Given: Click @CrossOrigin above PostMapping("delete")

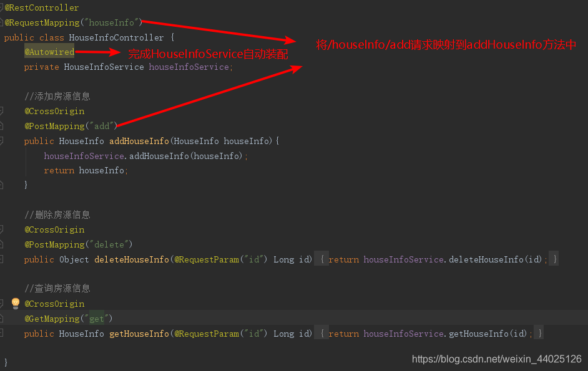Looking at the screenshot, I should pyautogui.click(x=54, y=229).
